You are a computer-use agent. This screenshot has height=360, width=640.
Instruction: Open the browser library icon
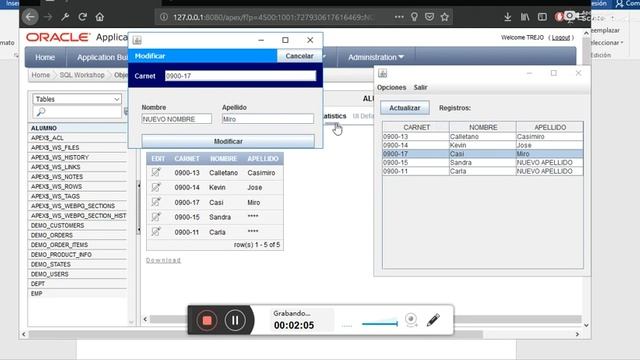pos(525,17)
